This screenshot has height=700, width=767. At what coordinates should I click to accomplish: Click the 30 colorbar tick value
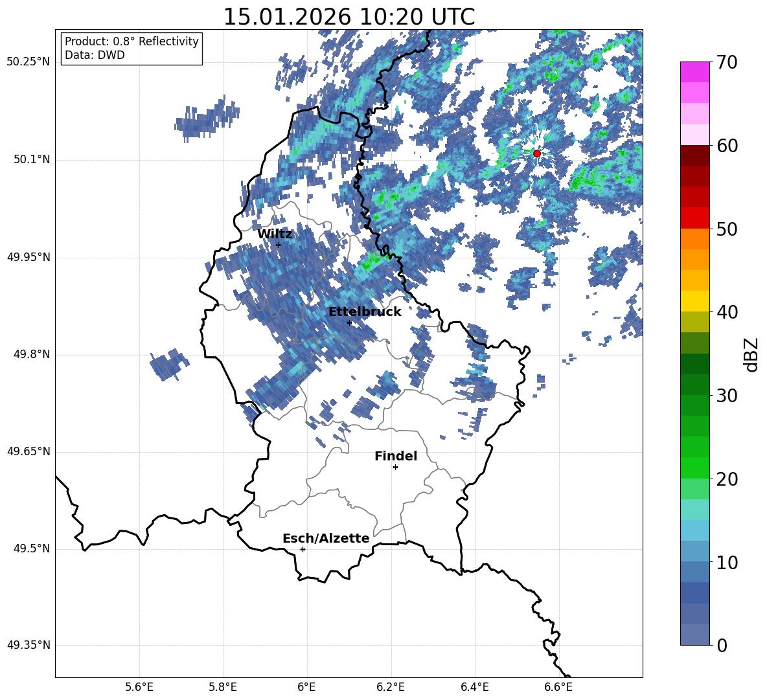point(727,396)
